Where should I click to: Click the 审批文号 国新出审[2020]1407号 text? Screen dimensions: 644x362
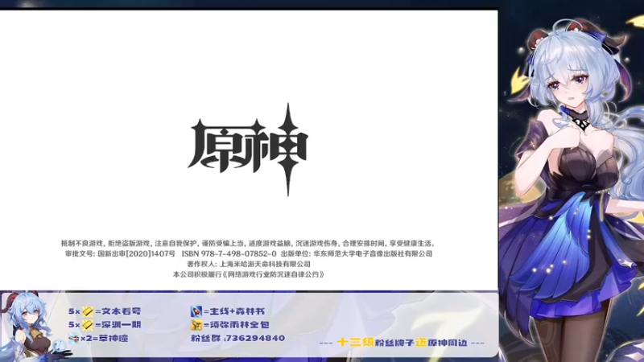(x=120, y=253)
